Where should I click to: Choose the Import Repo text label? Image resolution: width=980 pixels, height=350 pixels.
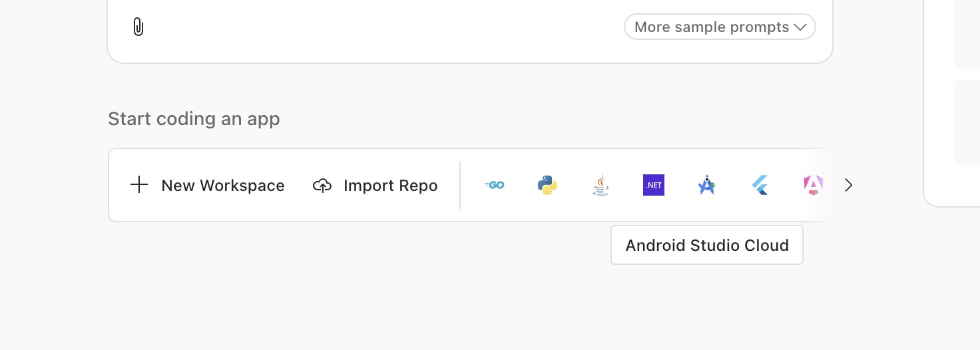click(391, 186)
